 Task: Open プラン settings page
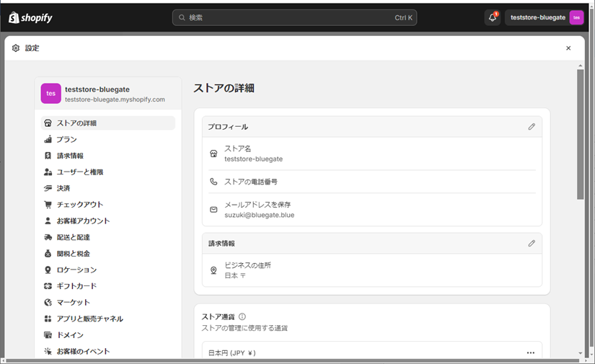(x=67, y=139)
